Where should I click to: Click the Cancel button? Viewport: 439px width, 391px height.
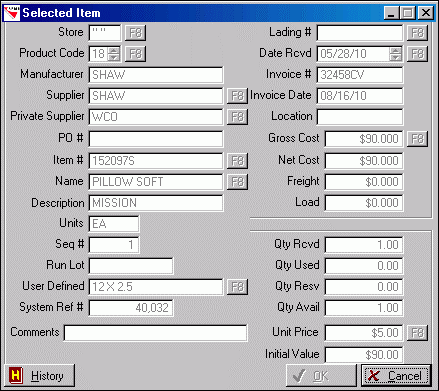pyautogui.click(x=396, y=376)
